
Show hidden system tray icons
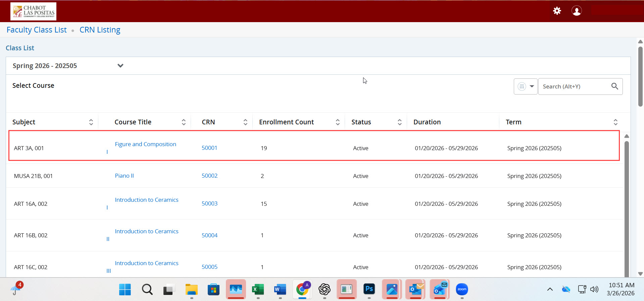pyautogui.click(x=550, y=289)
